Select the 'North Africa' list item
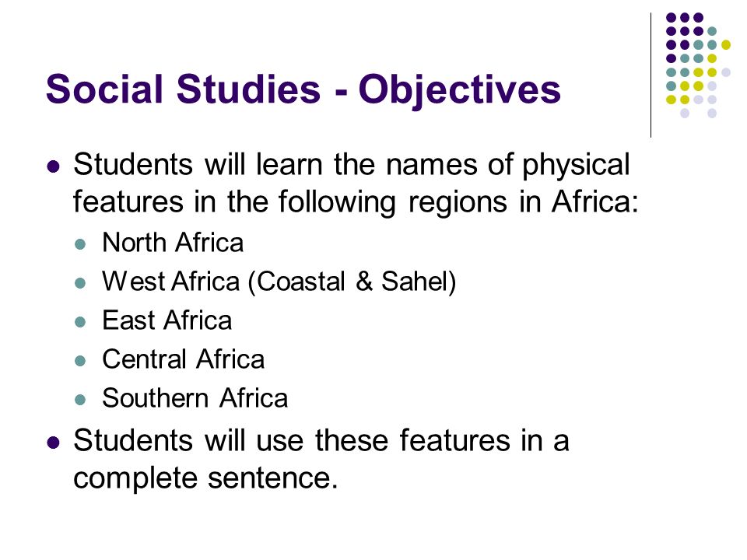This screenshot has height=560, width=747. tap(173, 243)
